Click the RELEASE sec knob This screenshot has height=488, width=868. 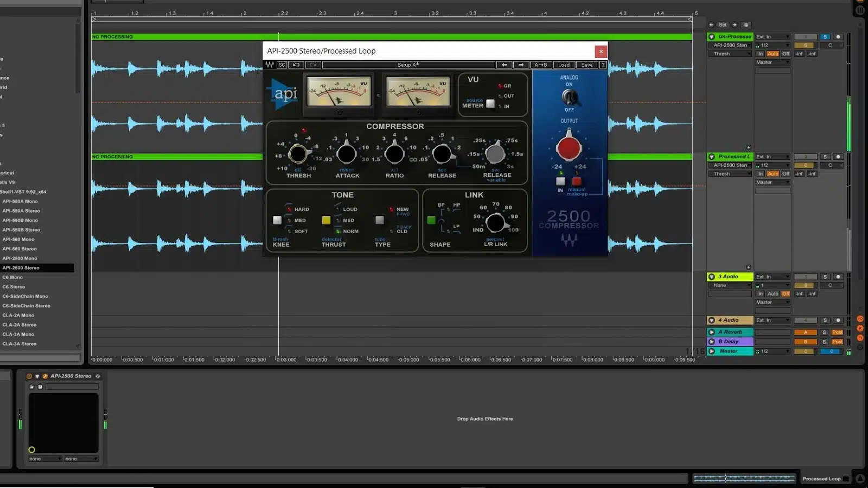point(442,154)
